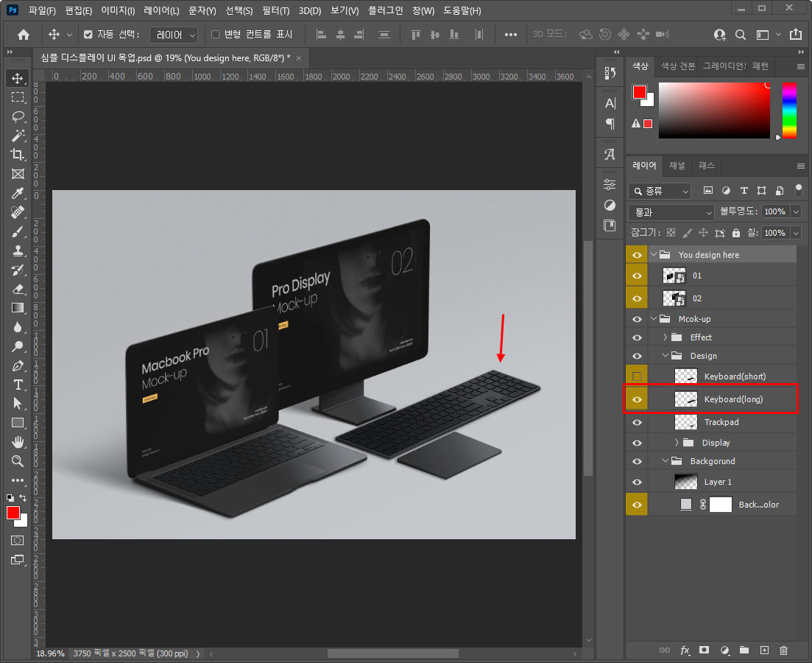Create a new group folder icon

(x=744, y=650)
